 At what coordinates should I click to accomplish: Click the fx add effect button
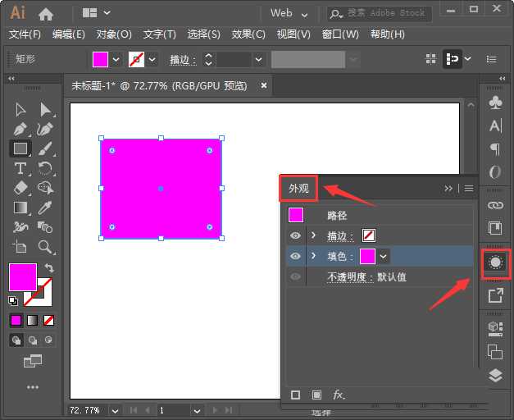tap(339, 395)
